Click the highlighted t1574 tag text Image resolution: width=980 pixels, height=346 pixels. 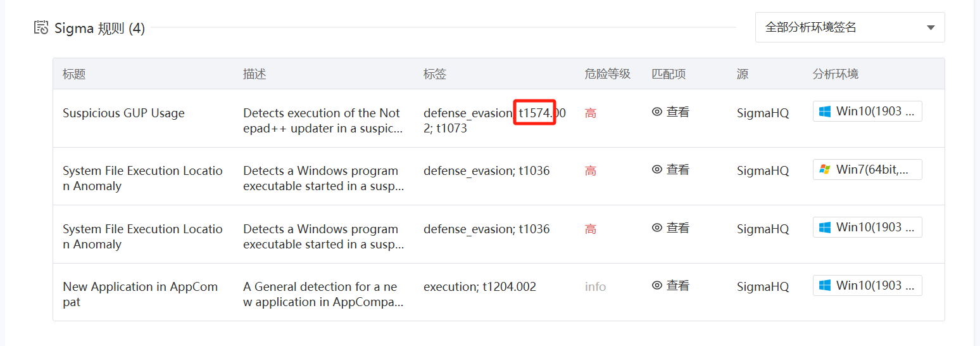click(x=534, y=113)
